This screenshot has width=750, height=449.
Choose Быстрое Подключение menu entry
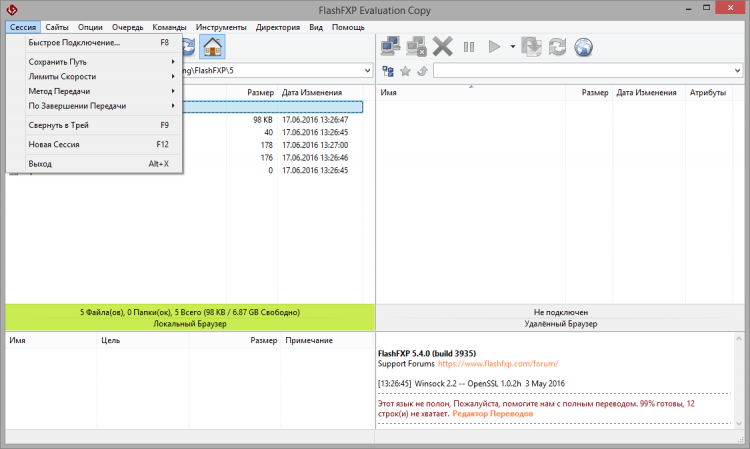[x=101, y=43]
